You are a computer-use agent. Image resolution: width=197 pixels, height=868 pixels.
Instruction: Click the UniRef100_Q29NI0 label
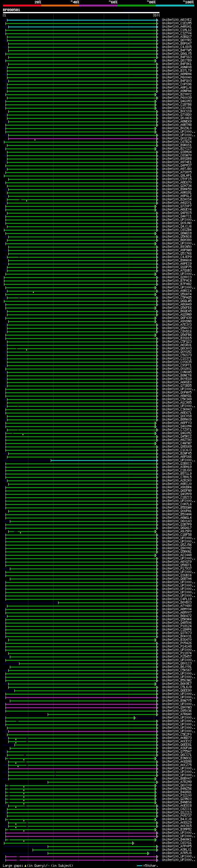[x=177, y=799]
